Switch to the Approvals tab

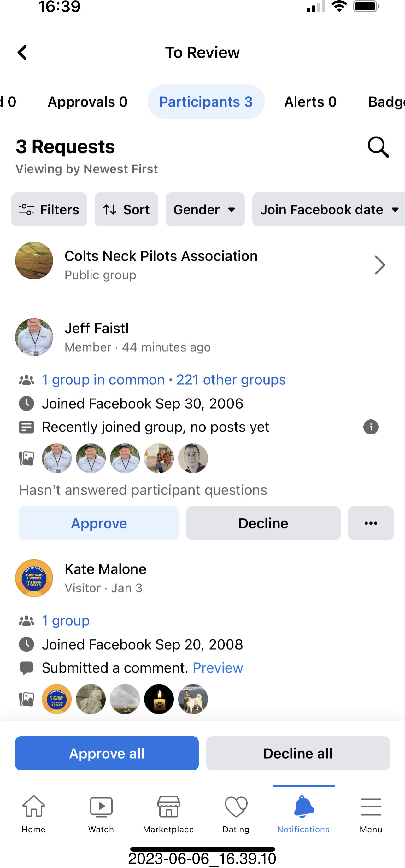88,102
